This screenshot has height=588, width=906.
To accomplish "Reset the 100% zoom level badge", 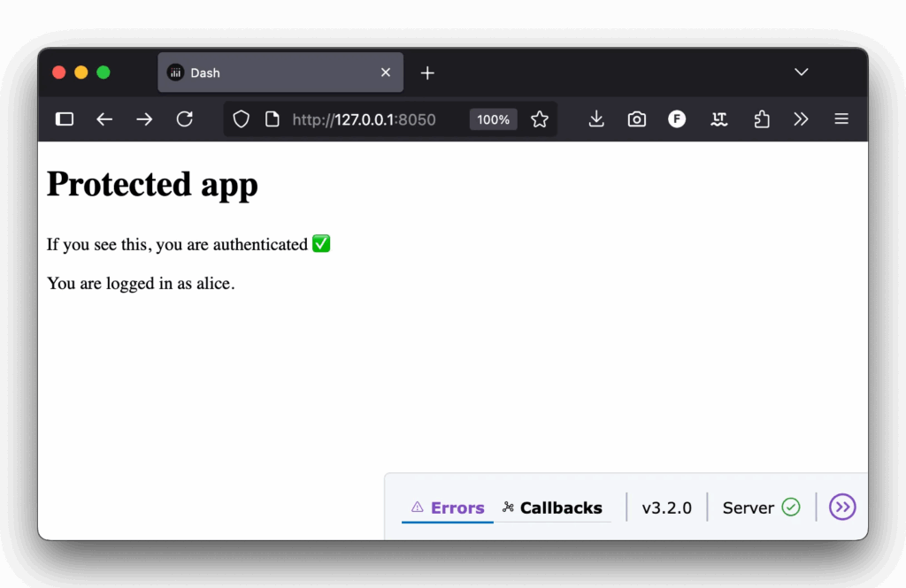I will point(493,119).
